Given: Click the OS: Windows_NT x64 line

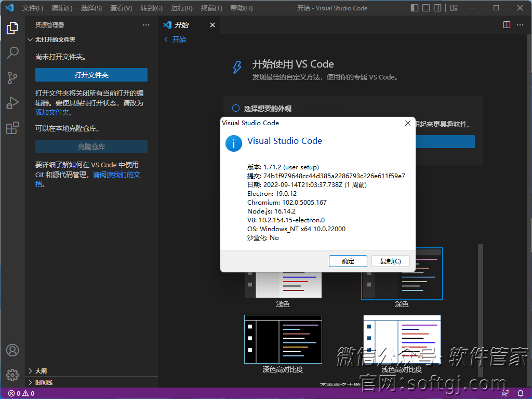Looking at the screenshot, I should click(x=296, y=229).
